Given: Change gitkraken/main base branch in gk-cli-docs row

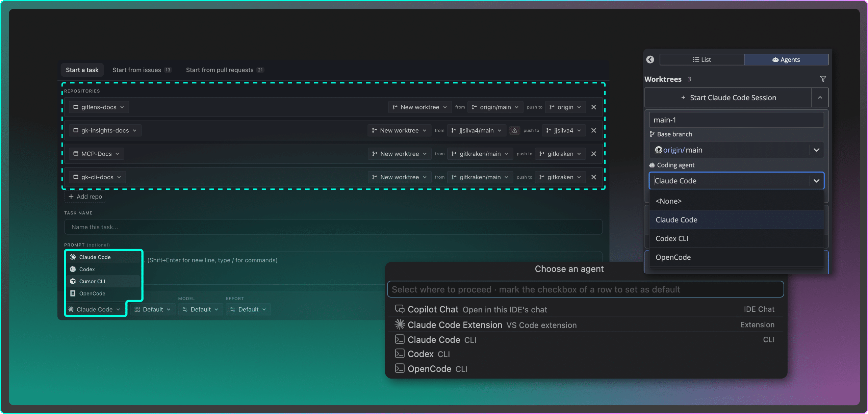Looking at the screenshot, I should (480, 177).
